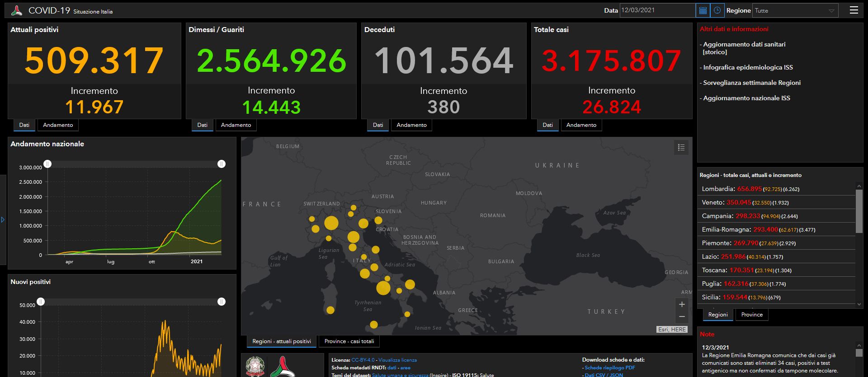Click the right handle of Andamento nazionale slider
The width and height of the screenshot is (868, 377).
click(222, 164)
